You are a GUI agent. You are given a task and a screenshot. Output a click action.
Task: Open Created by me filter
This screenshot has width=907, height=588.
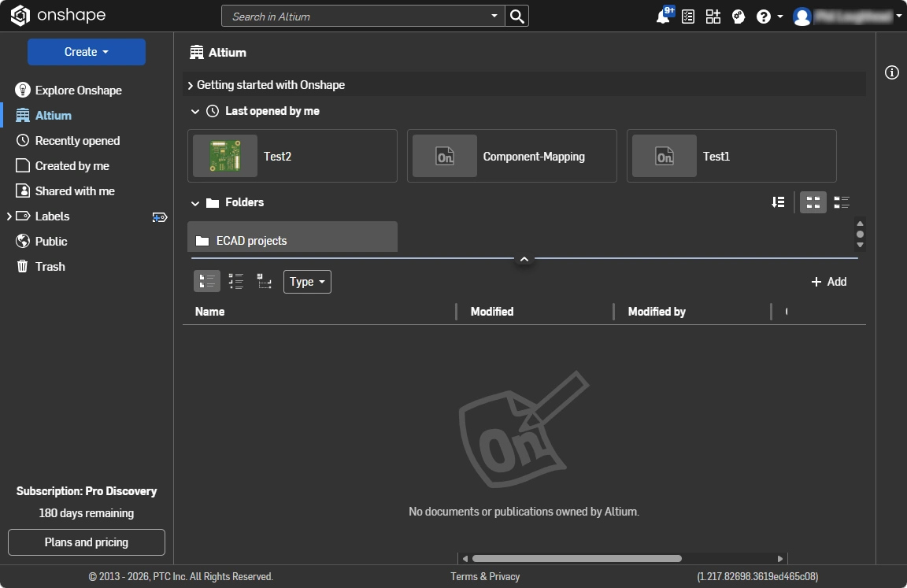coord(62,166)
